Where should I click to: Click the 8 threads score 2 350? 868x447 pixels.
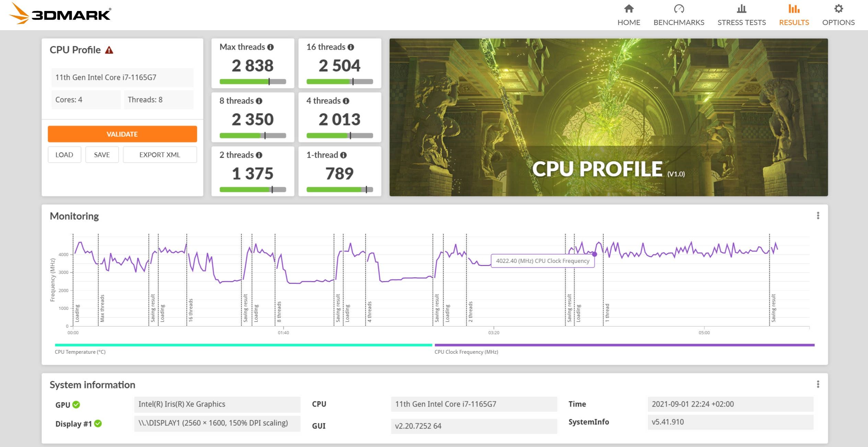[x=253, y=119]
